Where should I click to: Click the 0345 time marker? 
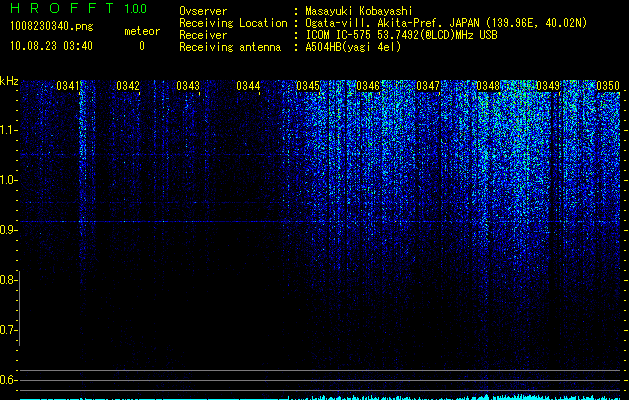(x=308, y=86)
